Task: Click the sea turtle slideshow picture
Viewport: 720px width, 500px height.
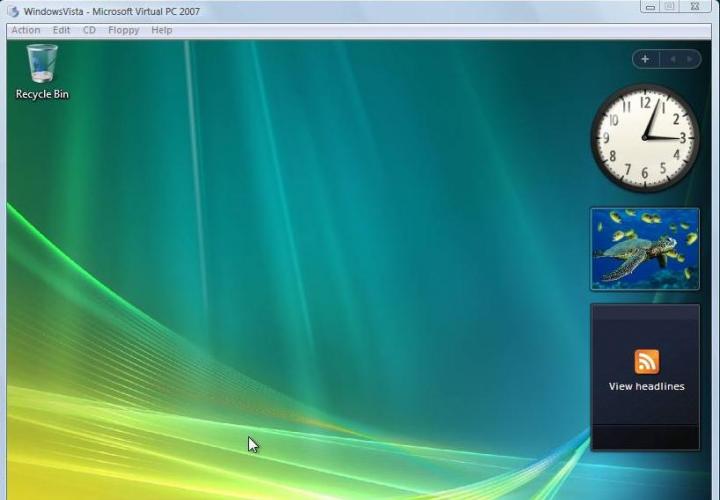Action: click(x=645, y=248)
